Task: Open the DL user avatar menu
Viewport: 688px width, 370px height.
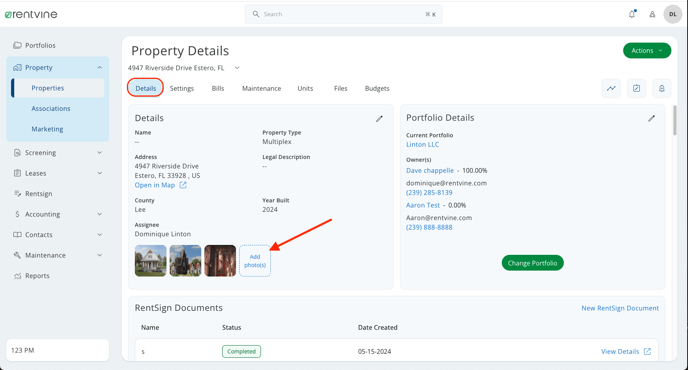Action: (x=673, y=14)
